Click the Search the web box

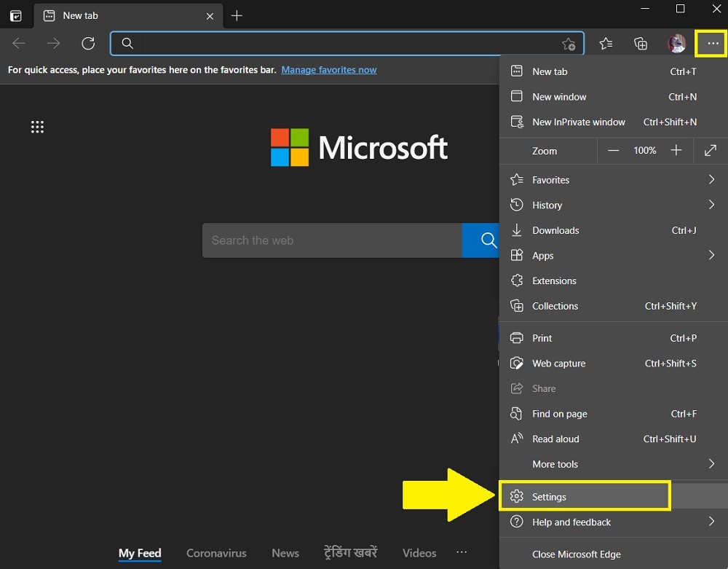pos(331,240)
